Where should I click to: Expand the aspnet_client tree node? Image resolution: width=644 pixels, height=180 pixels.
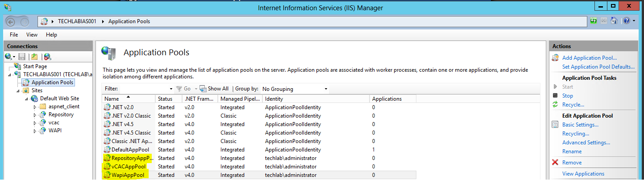click(35, 106)
